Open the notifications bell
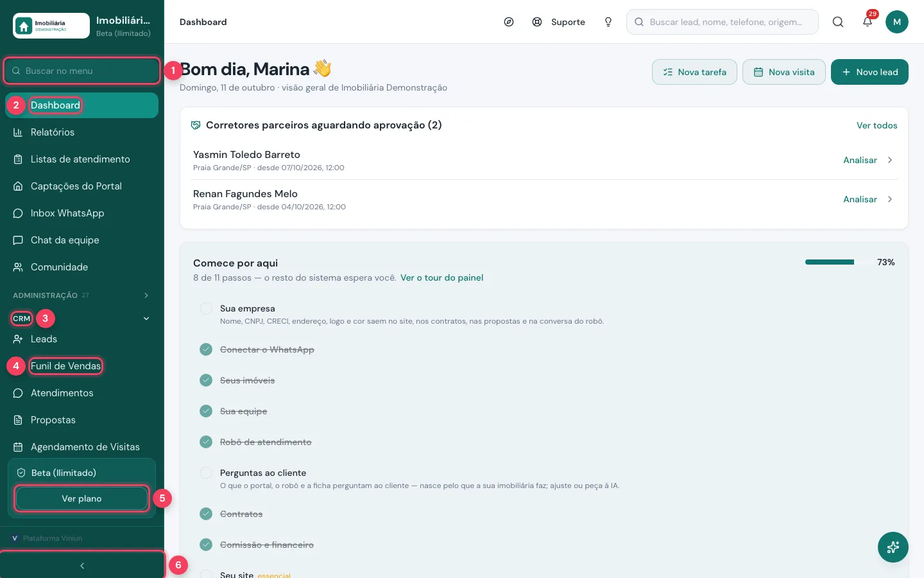 (868, 22)
